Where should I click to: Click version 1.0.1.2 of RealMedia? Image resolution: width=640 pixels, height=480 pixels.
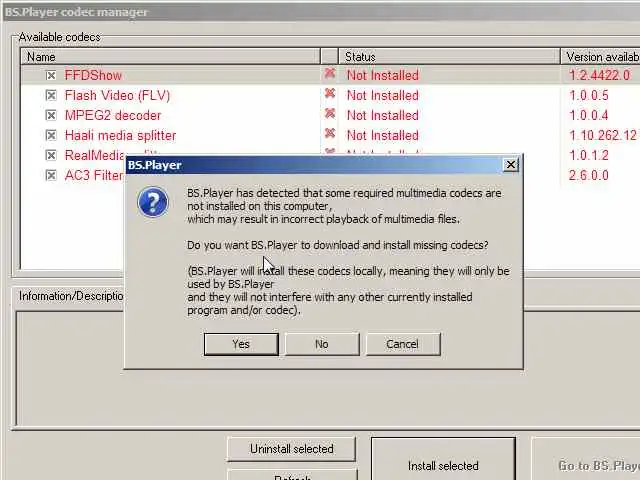pos(589,156)
